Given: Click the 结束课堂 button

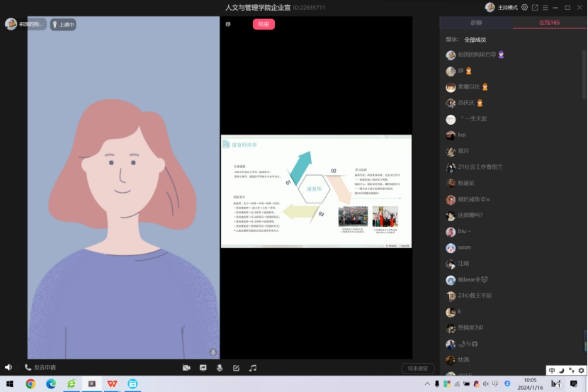Looking at the screenshot, I should pyautogui.click(x=417, y=368).
